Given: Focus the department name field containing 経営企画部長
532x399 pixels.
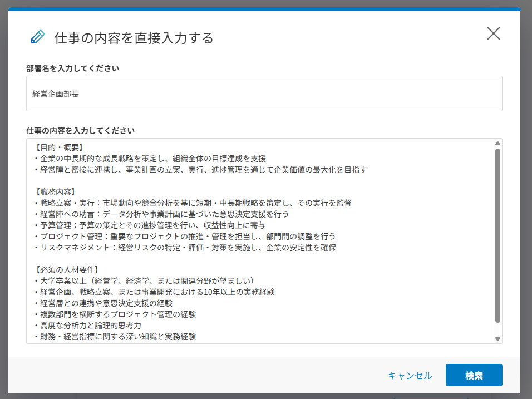Looking at the screenshot, I should tap(264, 94).
